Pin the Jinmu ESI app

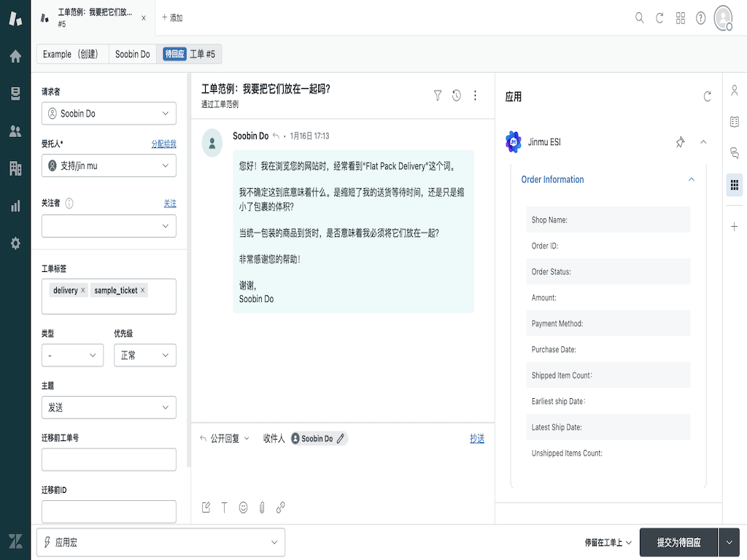[680, 143]
